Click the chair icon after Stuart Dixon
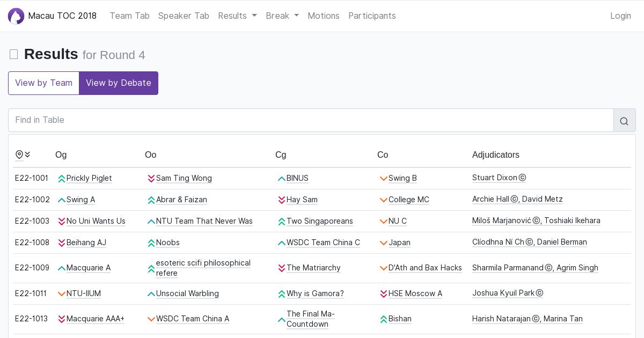 pyautogui.click(x=522, y=178)
